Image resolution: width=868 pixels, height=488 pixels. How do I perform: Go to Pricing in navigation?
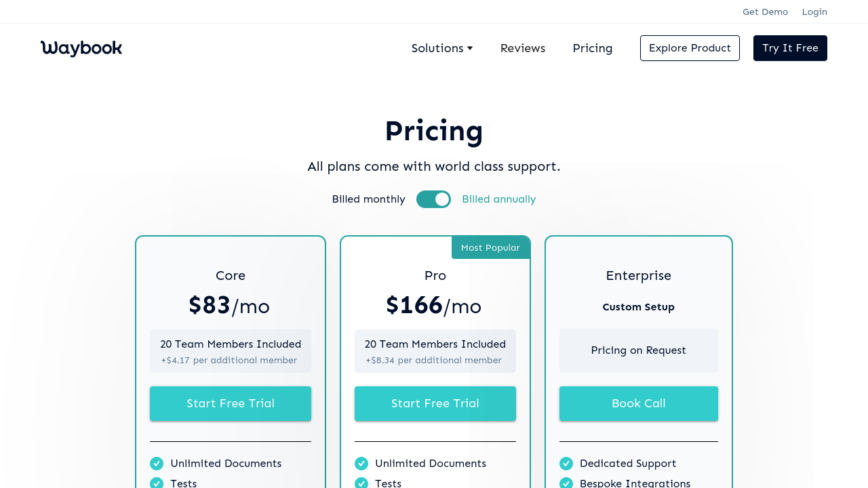click(x=592, y=48)
